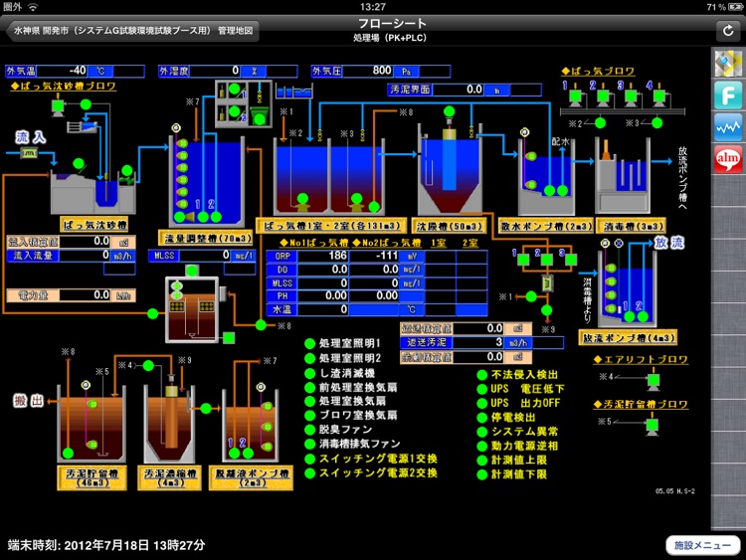Tap ばっ気ブロワ blower number 3 icon
The width and height of the screenshot is (746, 560).
(x=631, y=97)
